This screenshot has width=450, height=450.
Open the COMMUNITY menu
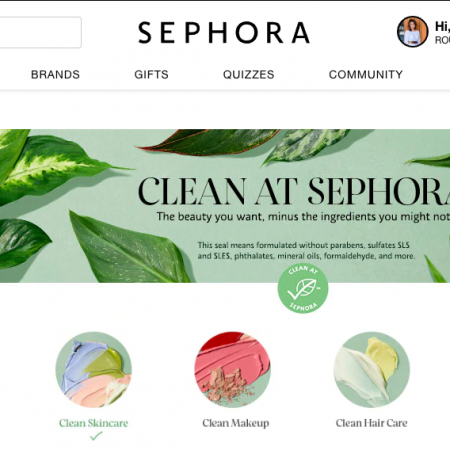click(x=366, y=74)
